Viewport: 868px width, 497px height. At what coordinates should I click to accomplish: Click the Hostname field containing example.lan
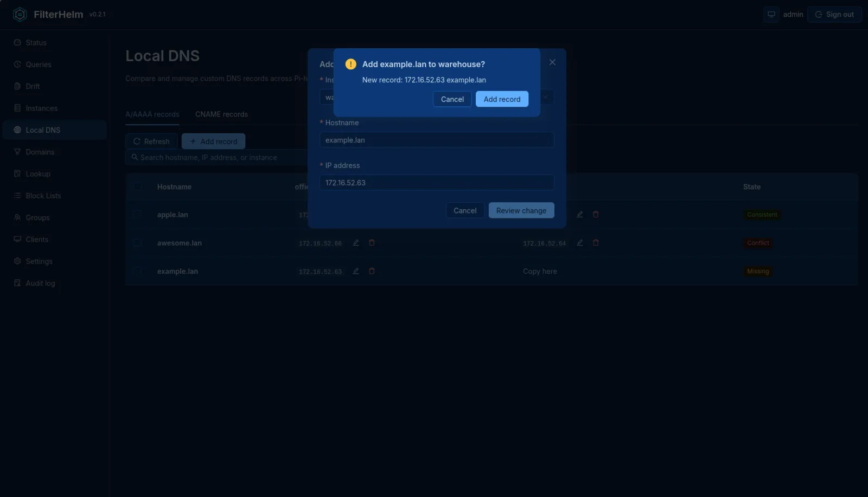click(x=437, y=140)
